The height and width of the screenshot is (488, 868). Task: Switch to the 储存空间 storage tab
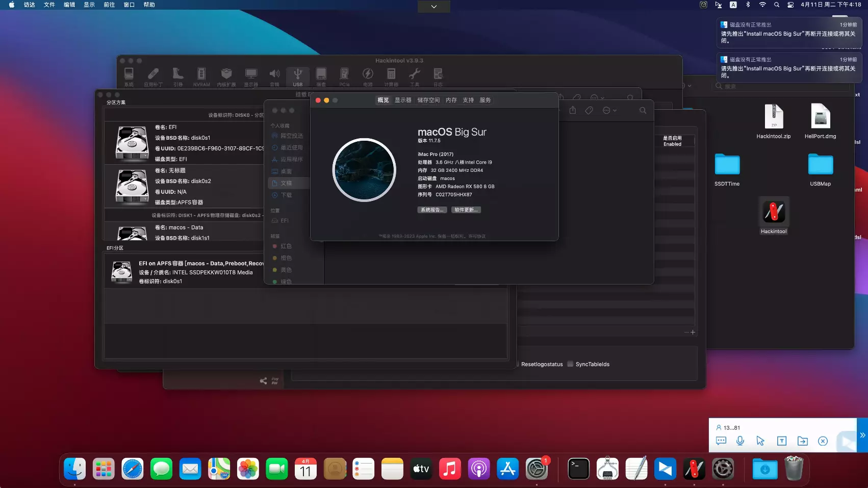(428, 100)
